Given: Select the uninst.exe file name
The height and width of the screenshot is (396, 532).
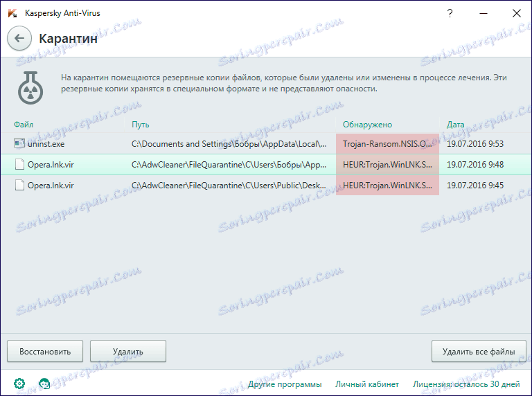Looking at the screenshot, I should point(46,144).
